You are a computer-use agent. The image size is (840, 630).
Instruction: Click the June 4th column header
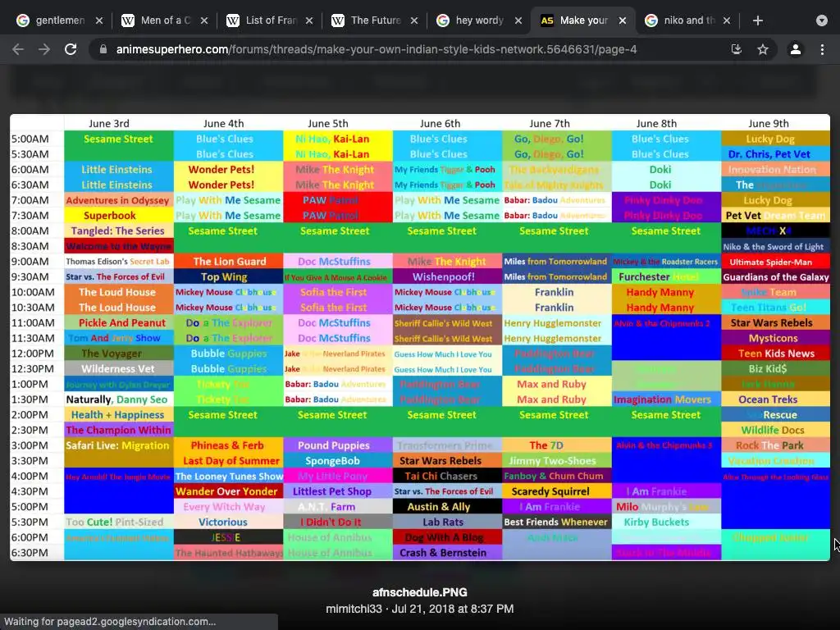tap(223, 123)
